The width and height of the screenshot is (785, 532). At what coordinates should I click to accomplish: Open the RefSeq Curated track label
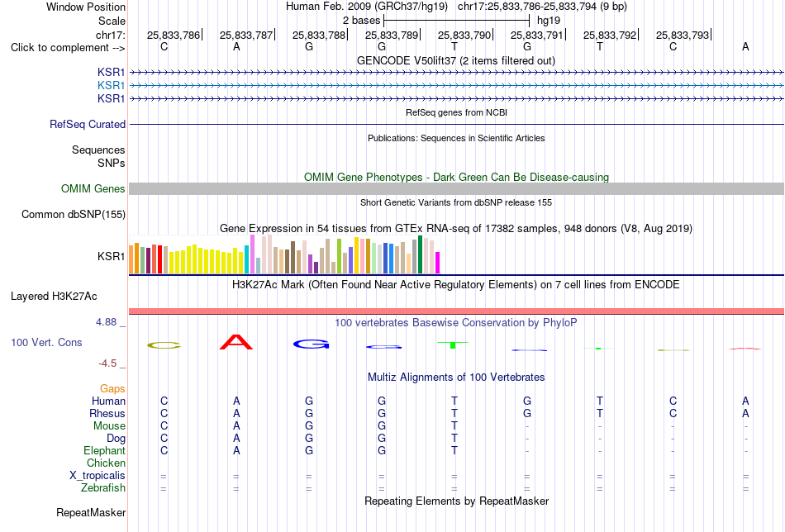[88, 124]
